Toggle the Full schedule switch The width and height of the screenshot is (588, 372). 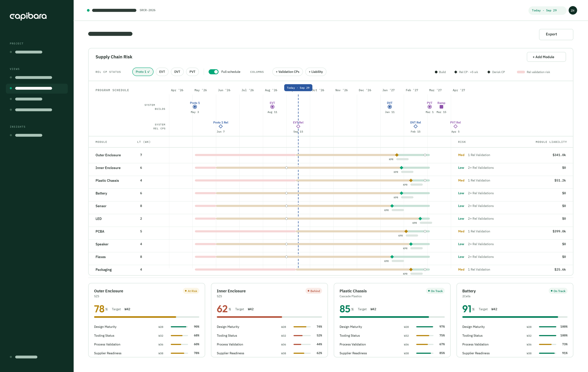pos(213,72)
